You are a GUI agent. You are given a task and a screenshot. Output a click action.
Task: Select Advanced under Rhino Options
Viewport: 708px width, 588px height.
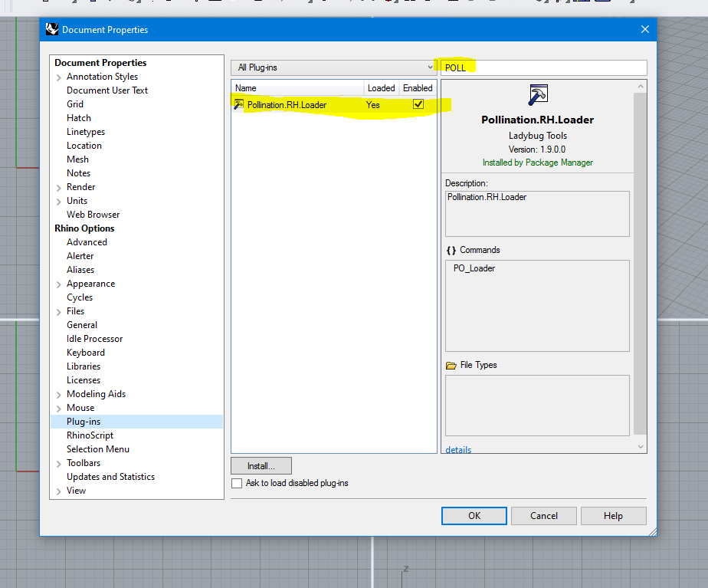[x=87, y=242]
